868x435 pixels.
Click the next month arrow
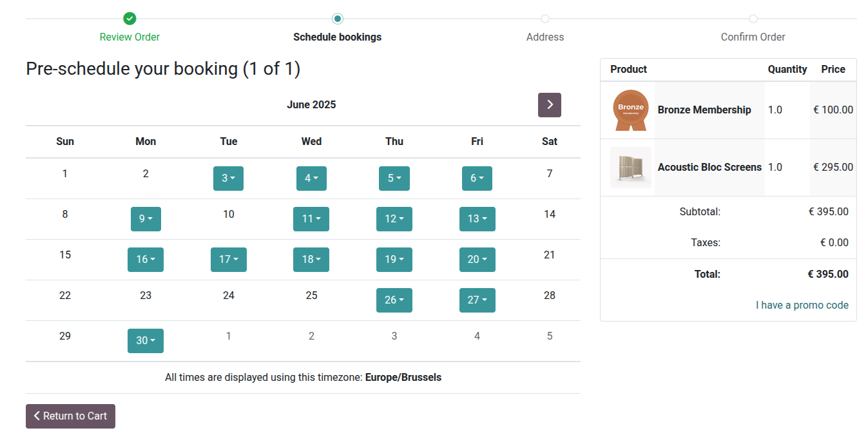549,104
